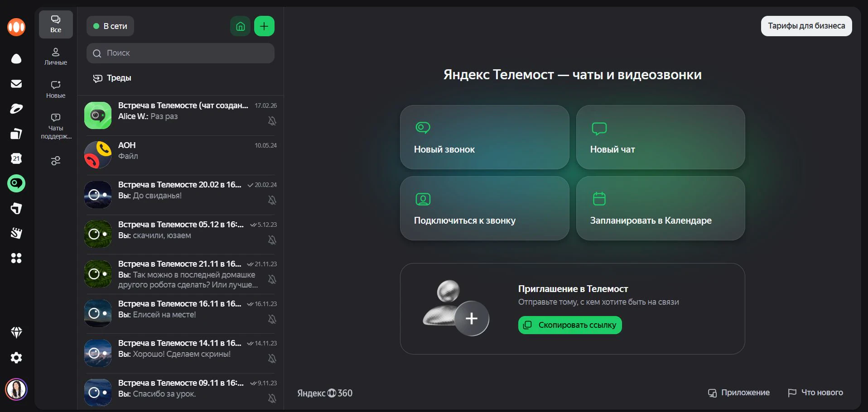
Task: Toggle muted bell for 14.11 meeting chat
Action: click(x=272, y=359)
